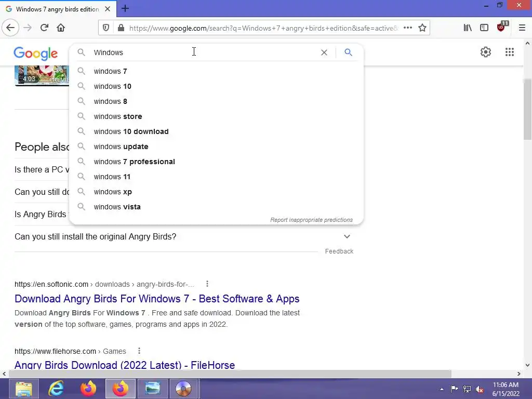The image size is (532, 399).
Task: Click the scroll down arrow
Action: (527, 365)
